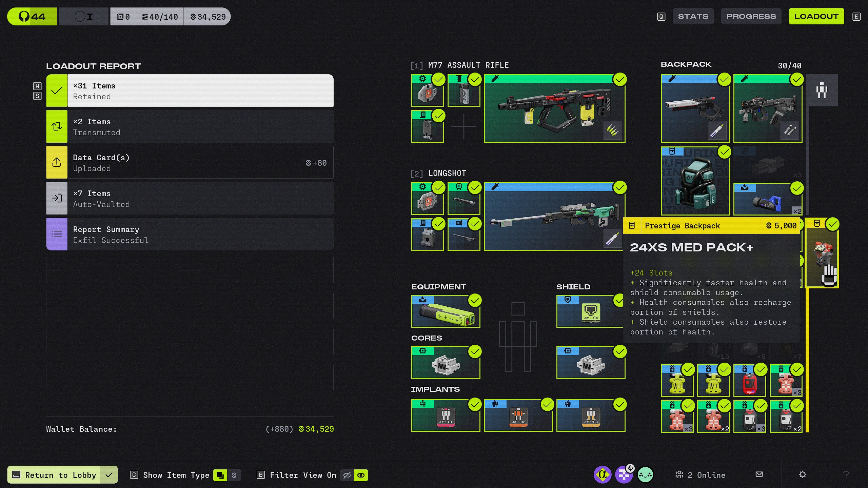The image size is (868, 488).
Task: Toggle Filter View eye icon on
Action: point(361,475)
